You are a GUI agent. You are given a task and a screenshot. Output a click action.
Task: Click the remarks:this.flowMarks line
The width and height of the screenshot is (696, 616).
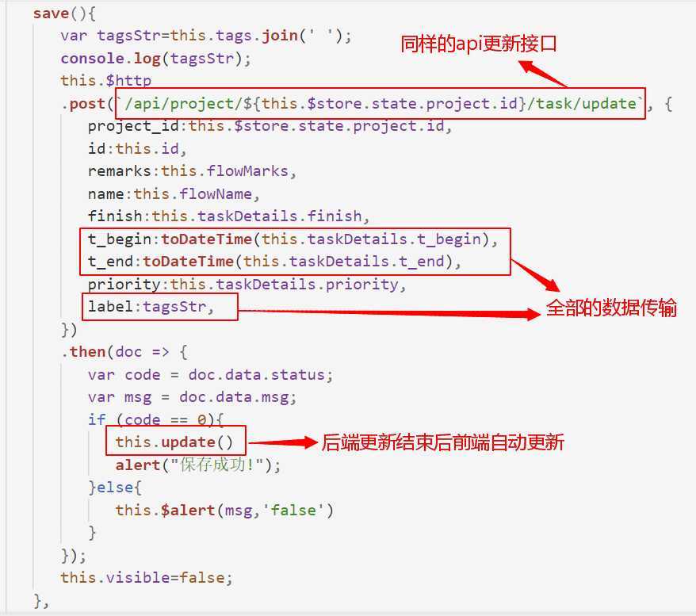pyautogui.click(x=192, y=171)
